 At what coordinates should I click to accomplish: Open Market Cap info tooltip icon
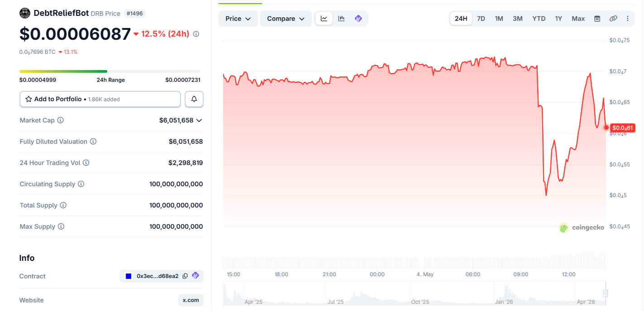click(60, 120)
